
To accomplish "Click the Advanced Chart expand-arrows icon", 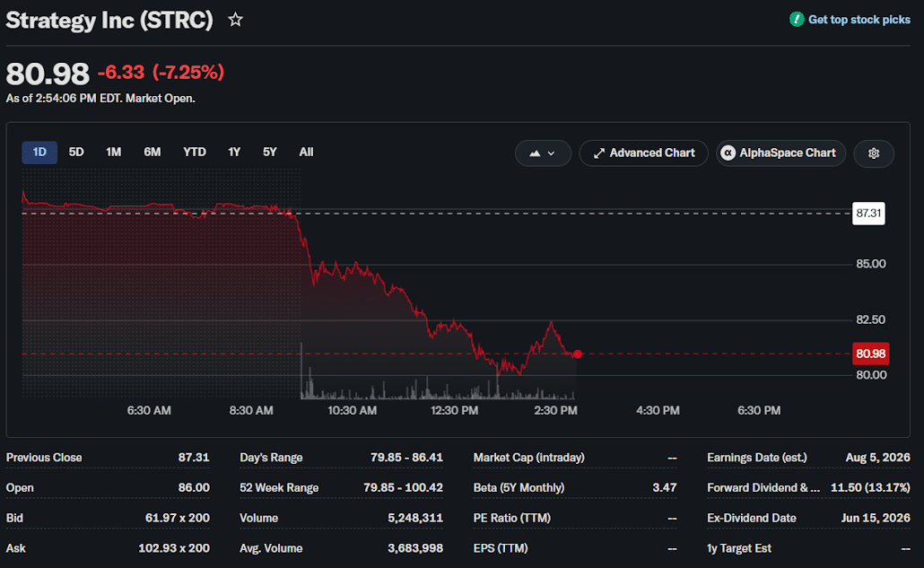I will pos(599,153).
